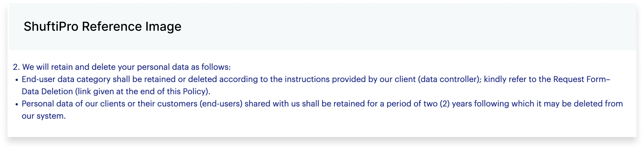The width and height of the screenshot is (644, 149).
Task: Click the number '2.' list marker
Action: coord(16,67)
